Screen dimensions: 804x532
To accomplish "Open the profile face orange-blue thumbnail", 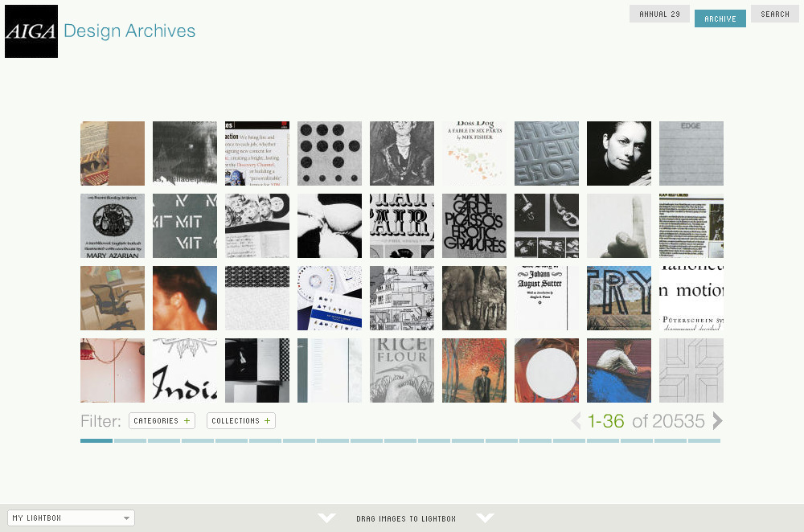I will (185, 298).
